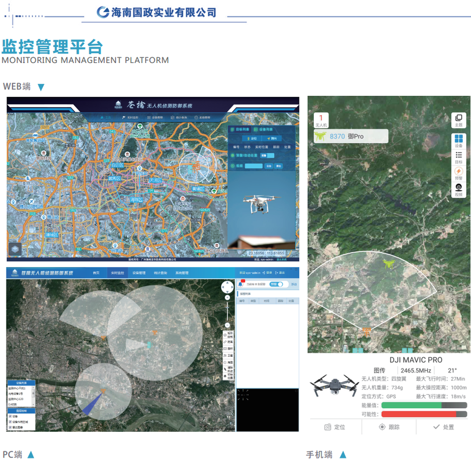The width and height of the screenshot is (471, 476).
Task: Toggle the 预警 switch in PC alarm bar
Action: tap(276, 284)
